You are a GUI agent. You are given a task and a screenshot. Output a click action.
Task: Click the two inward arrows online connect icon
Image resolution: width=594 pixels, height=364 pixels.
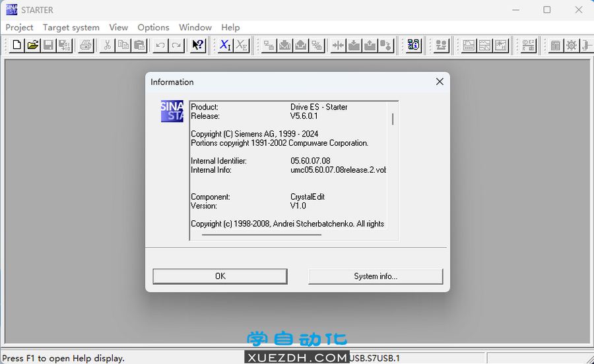(338, 45)
